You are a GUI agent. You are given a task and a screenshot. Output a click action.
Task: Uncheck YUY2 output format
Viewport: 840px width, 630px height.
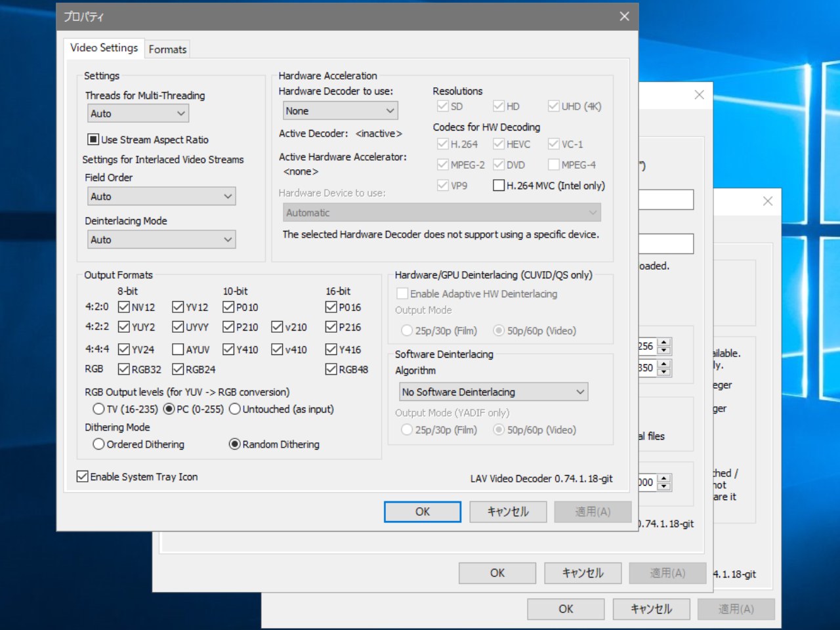[x=123, y=326]
